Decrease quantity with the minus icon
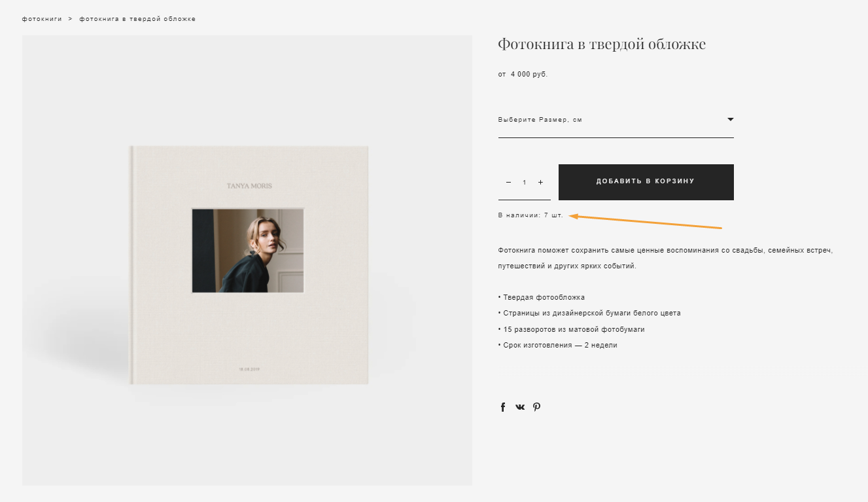The width and height of the screenshot is (868, 502). pos(508,182)
